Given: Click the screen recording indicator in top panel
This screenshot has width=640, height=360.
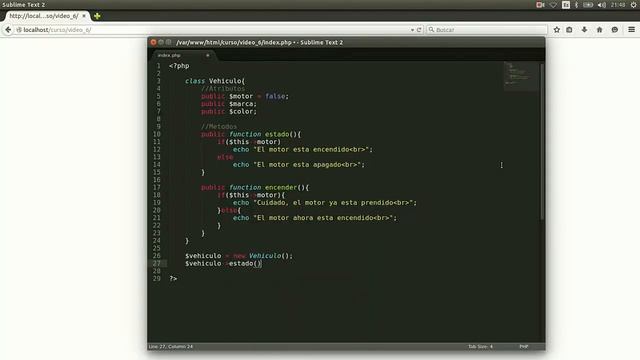Looking at the screenshot, I should (x=540, y=5).
